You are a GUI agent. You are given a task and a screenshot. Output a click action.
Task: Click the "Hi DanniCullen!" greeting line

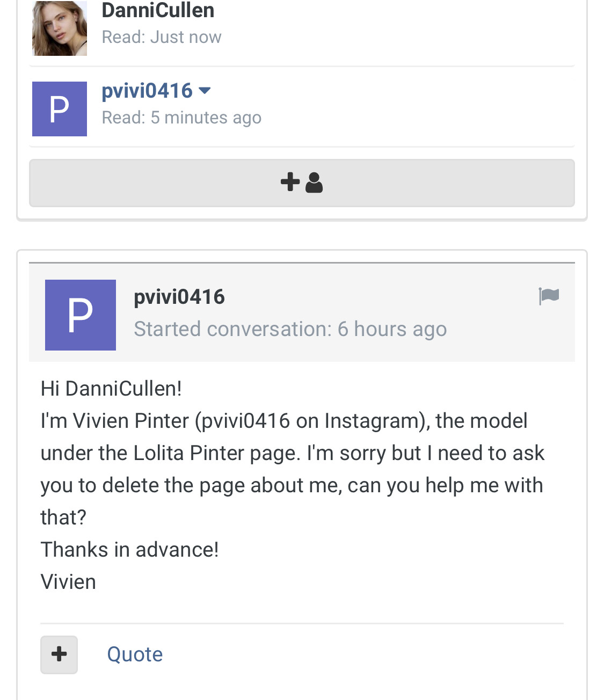coord(111,389)
